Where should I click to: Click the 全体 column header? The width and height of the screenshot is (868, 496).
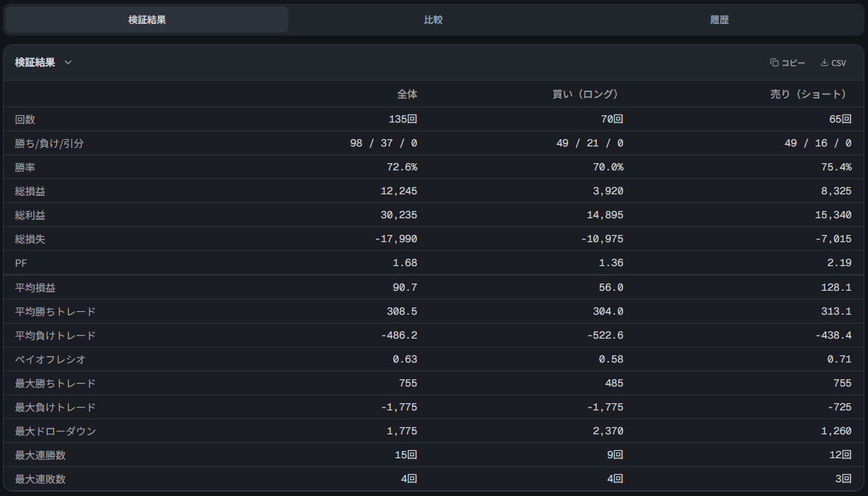(x=407, y=94)
